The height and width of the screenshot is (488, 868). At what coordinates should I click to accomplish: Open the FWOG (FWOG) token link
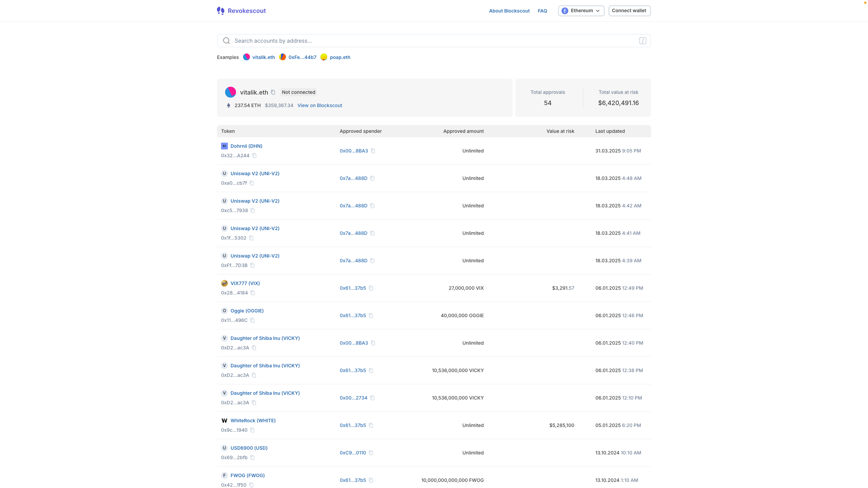tap(248, 475)
